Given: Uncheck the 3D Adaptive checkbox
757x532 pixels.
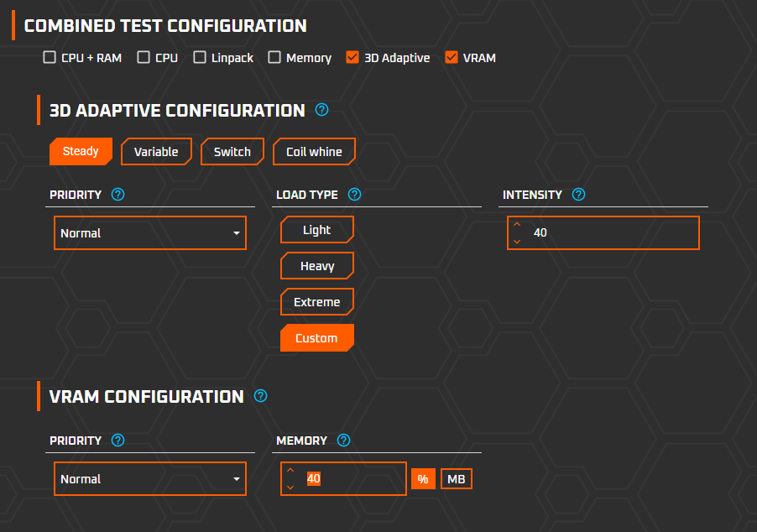Looking at the screenshot, I should point(352,57).
